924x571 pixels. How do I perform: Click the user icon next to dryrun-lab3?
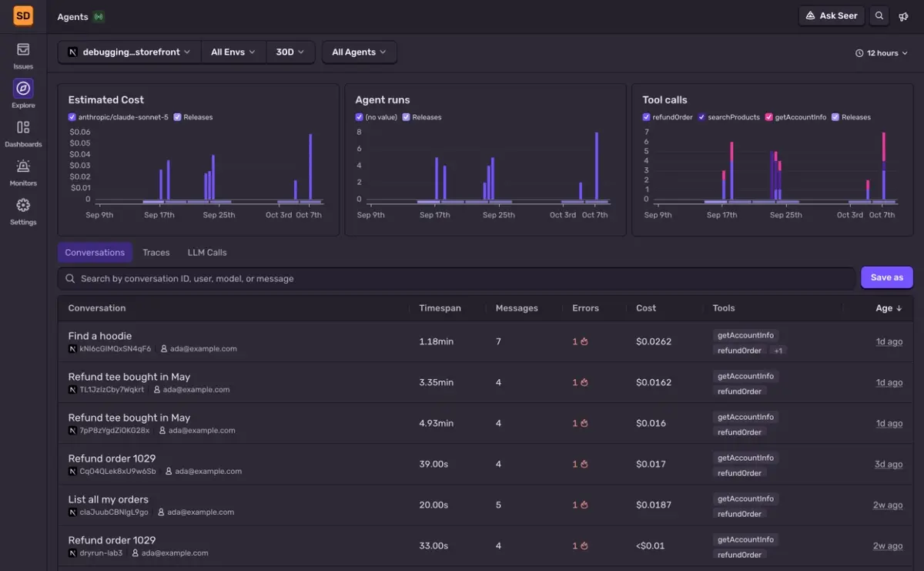pos(136,553)
